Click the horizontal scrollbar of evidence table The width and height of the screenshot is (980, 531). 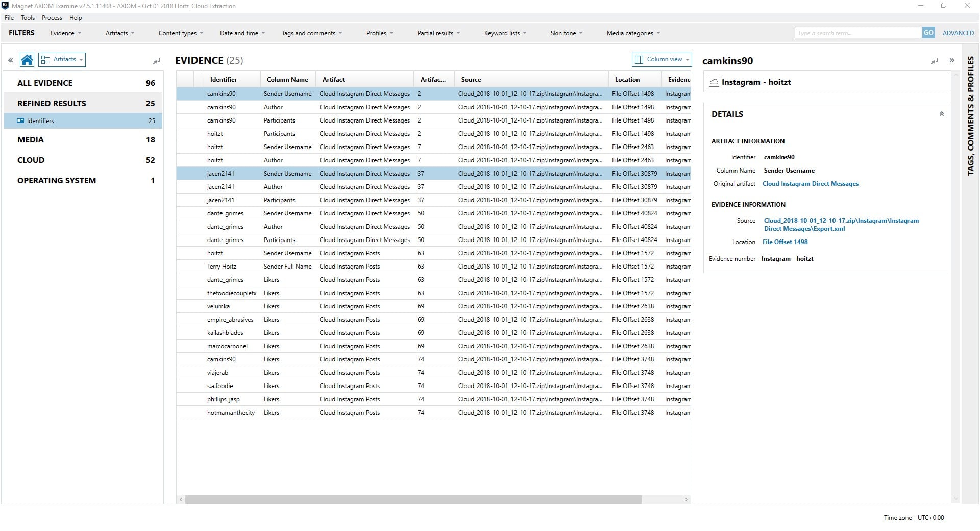(x=413, y=500)
